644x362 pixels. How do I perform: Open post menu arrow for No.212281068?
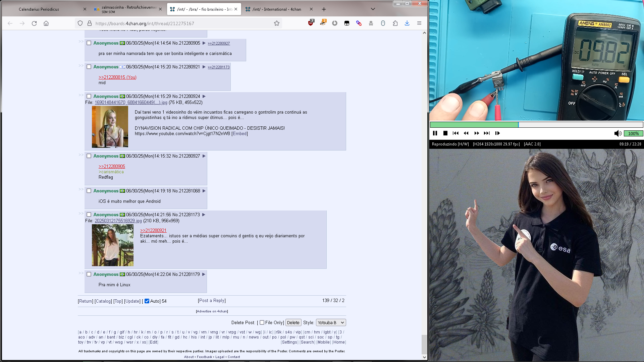click(204, 191)
